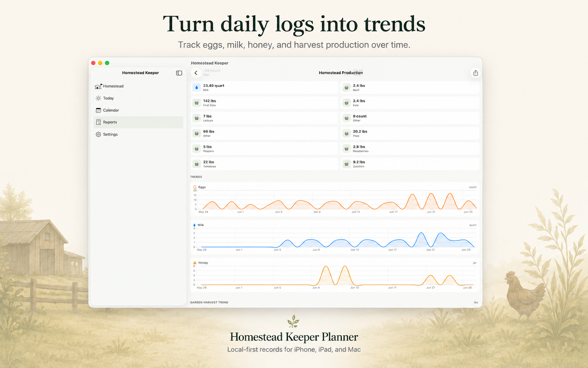Click the blue Milk trend line plot

[x=338, y=239]
